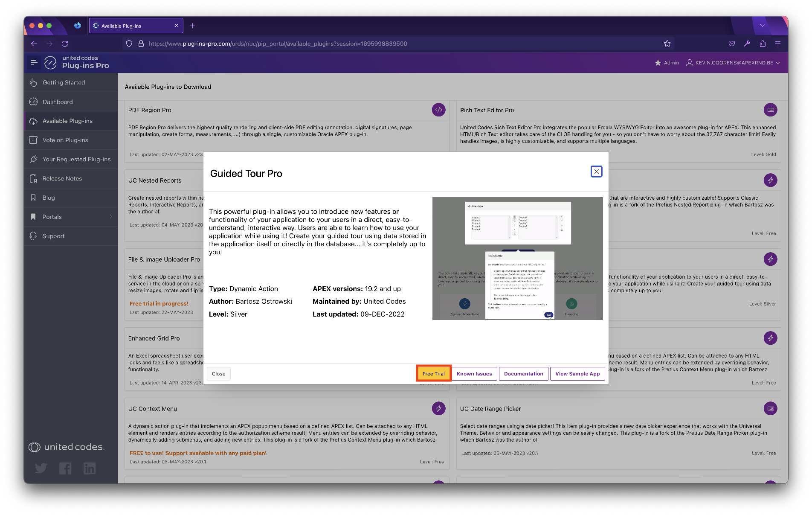
Task: Open the Admin star link
Action: [667, 63]
